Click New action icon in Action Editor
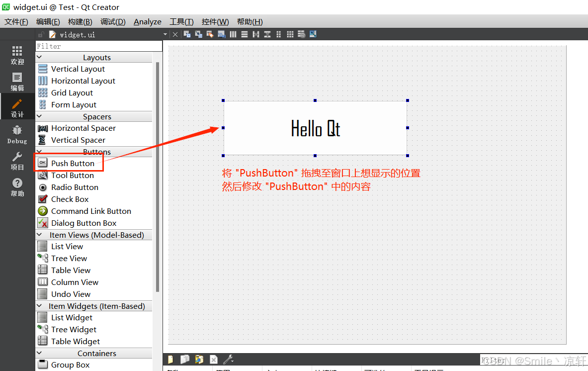This screenshot has width=588, height=371. [x=170, y=360]
